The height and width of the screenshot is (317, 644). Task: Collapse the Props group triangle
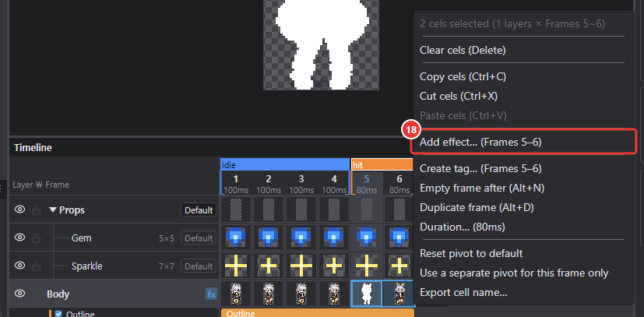pyautogui.click(x=53, y=210)
